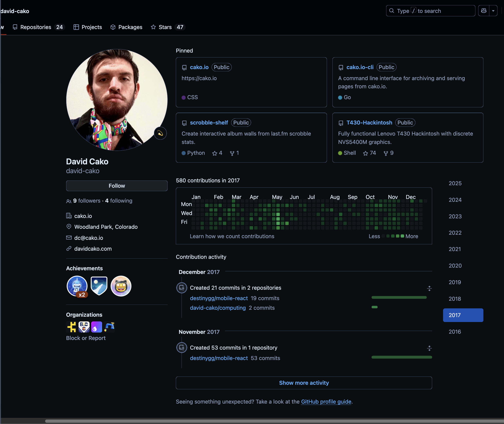View T430-Hackintosh's 74 stargazers
The width and height of the screenshot is (504, 424).
click(x=369, y=153)
